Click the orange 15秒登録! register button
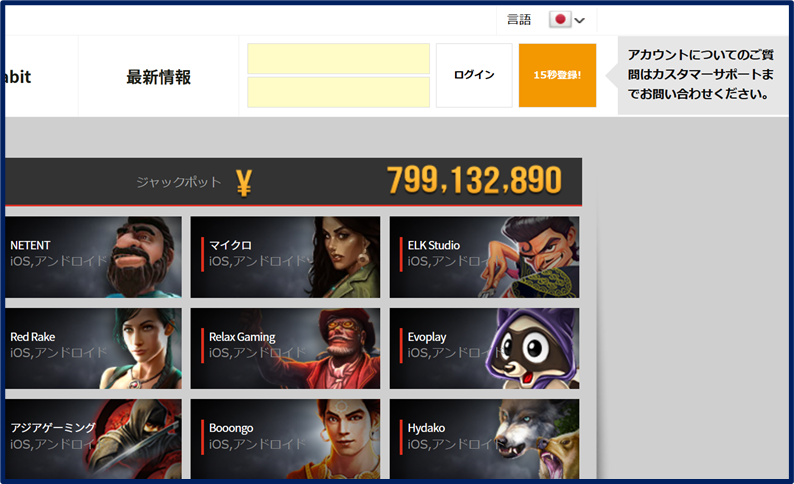Screen dimensions: 794x484 (x=557, y=75)
